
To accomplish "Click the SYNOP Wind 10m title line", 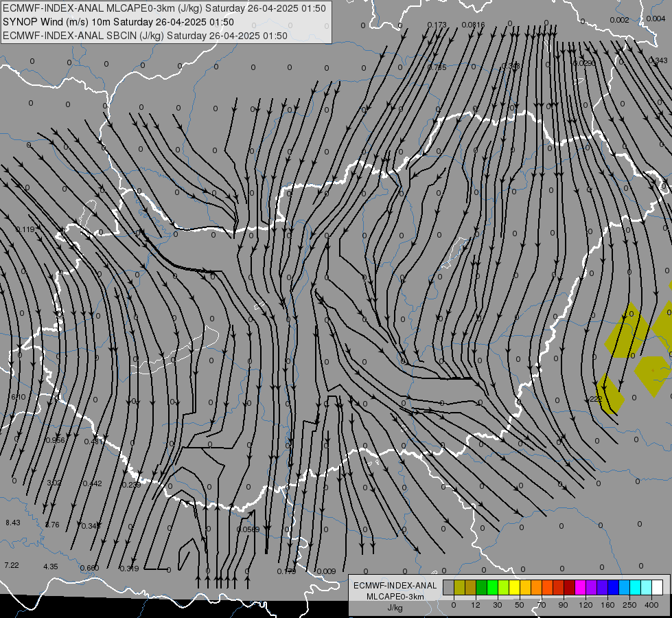I will 118,22.
